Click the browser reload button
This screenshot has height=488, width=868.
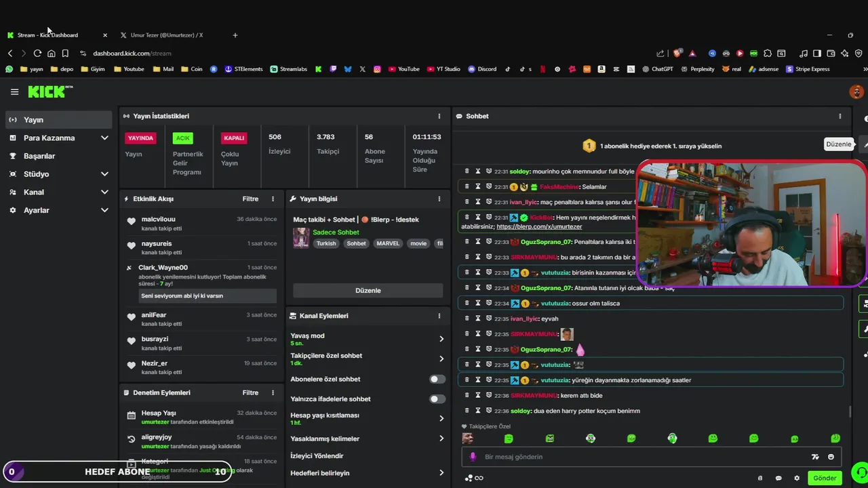tap(37, 54)
